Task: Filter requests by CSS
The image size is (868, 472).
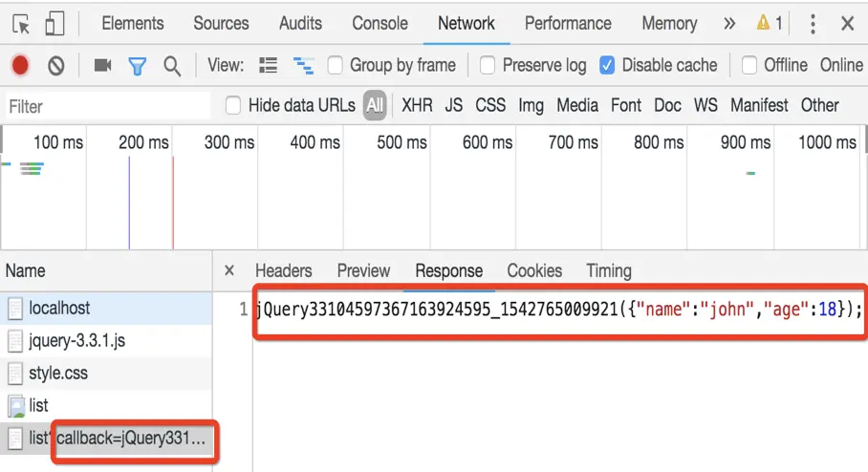Action: 490,105
